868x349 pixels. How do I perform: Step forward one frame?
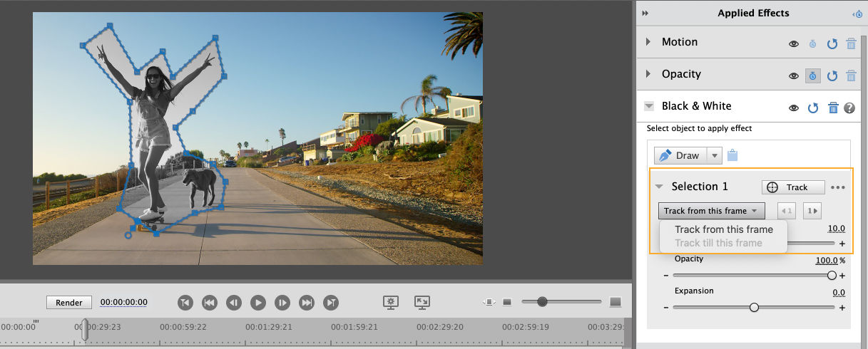[x=282, y=303]
